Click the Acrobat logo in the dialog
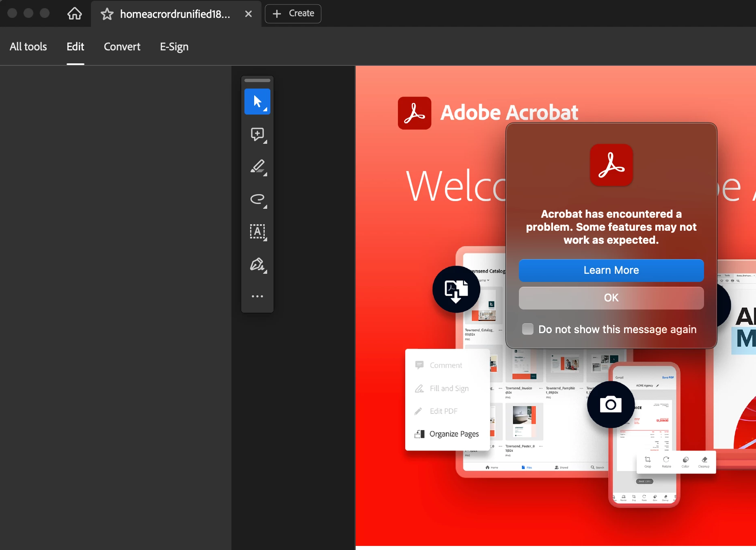This screenshot has width=756, height=550. pyautogui.click(x=611, y=165)
